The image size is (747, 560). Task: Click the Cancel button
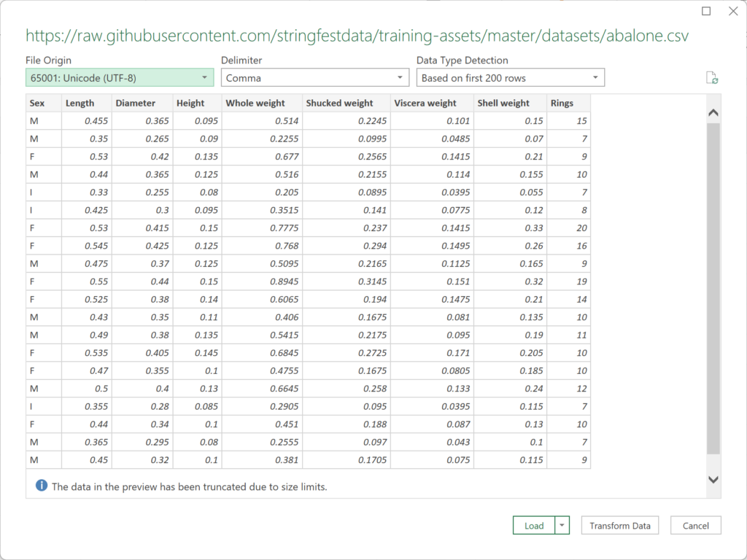(695, 525)
